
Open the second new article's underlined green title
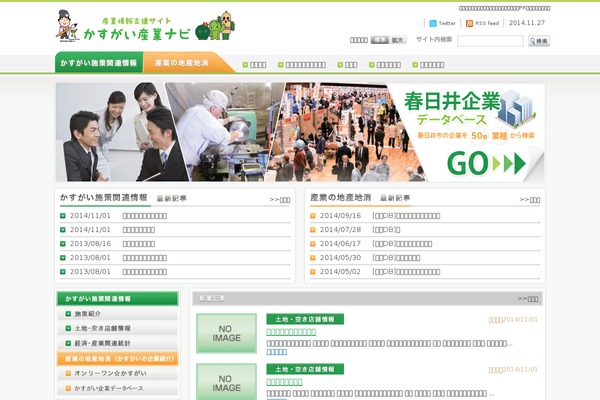click(x=284, y=382)
